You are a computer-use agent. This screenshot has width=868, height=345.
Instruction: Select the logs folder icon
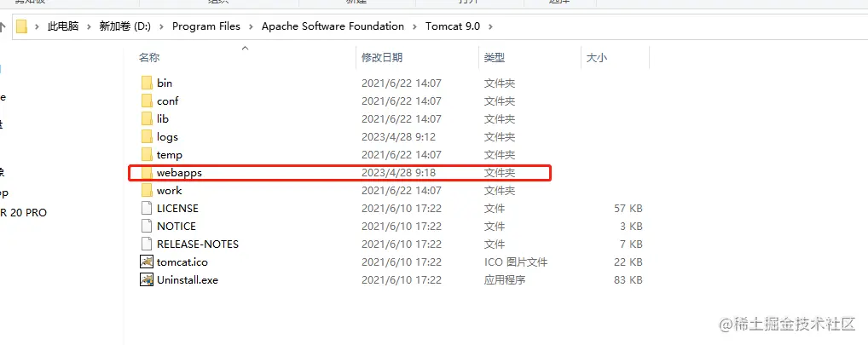pyautogui.click(x=146, y=136)
